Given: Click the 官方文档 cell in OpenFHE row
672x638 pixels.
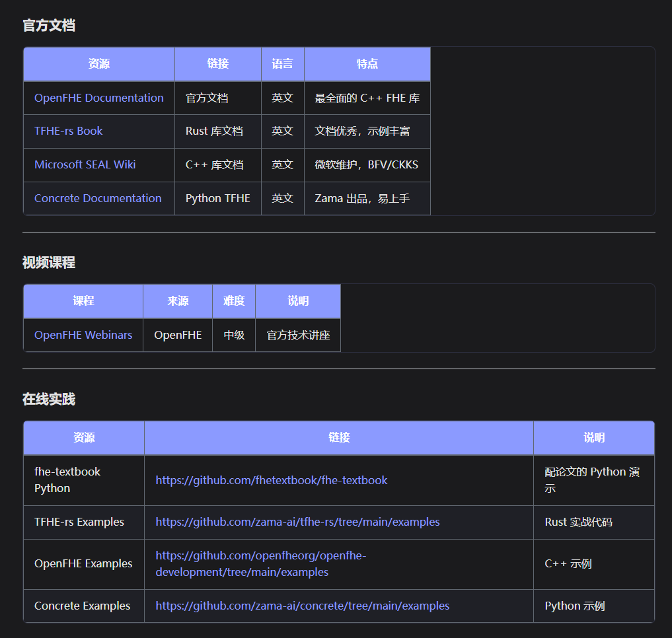Looking at the screenshot, I should click(x=217, y=98).
